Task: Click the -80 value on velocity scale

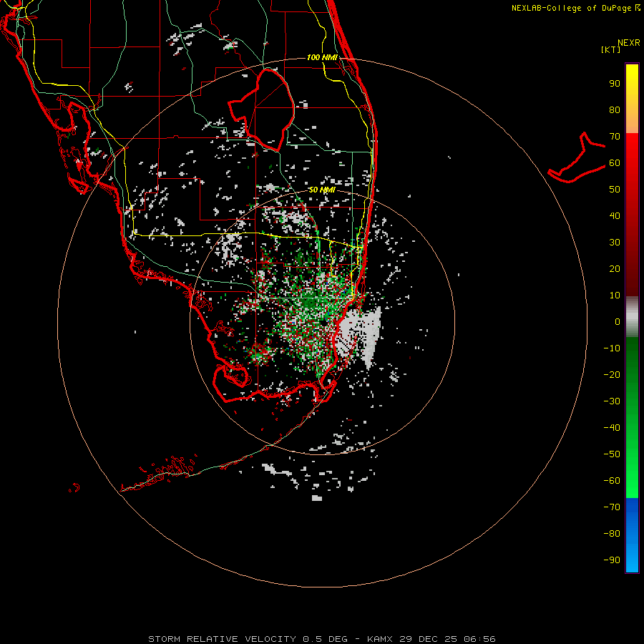Action: click(612, 534)
